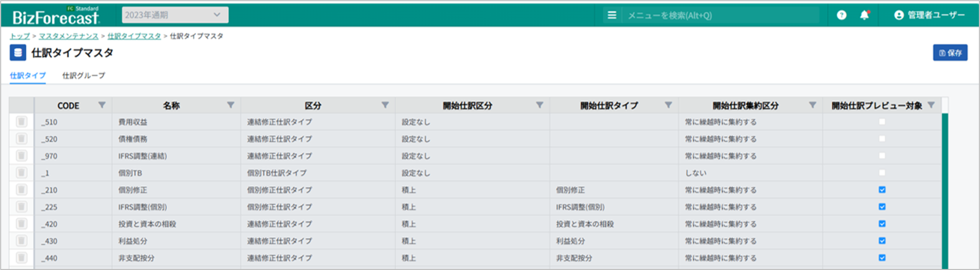Click the hamburger menu icon
Viewport: 980px width, 270px height.
click(x=612, y=15)
